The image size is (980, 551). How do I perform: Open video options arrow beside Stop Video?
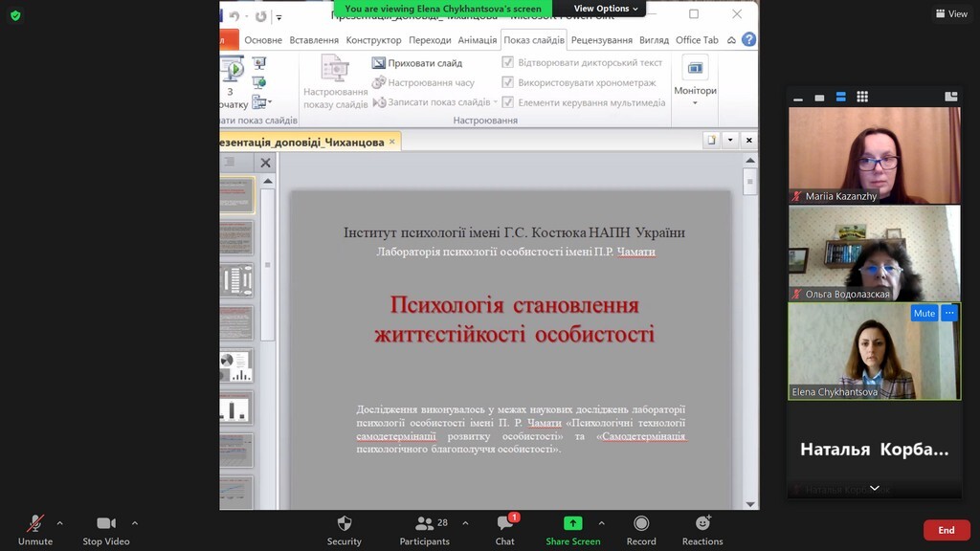pyautogui.click(x=135, y=523)
